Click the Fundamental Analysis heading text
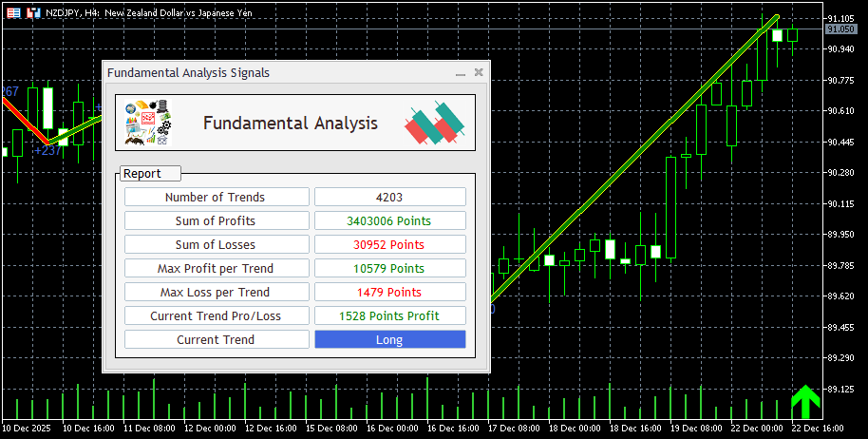This screenshot has height=439, width=868. pos(290,123)
